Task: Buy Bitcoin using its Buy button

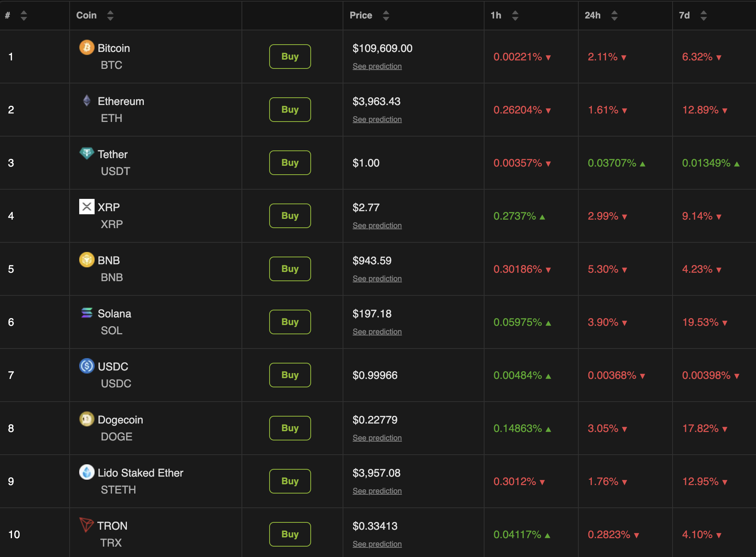Action: click(x=290, y=56)
